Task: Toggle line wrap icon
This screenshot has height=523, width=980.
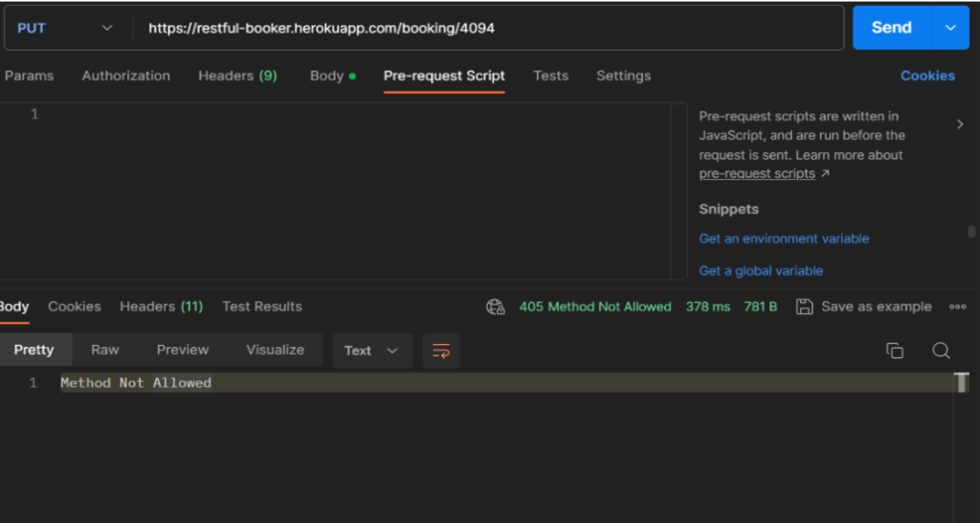Action: click(441, 351)
